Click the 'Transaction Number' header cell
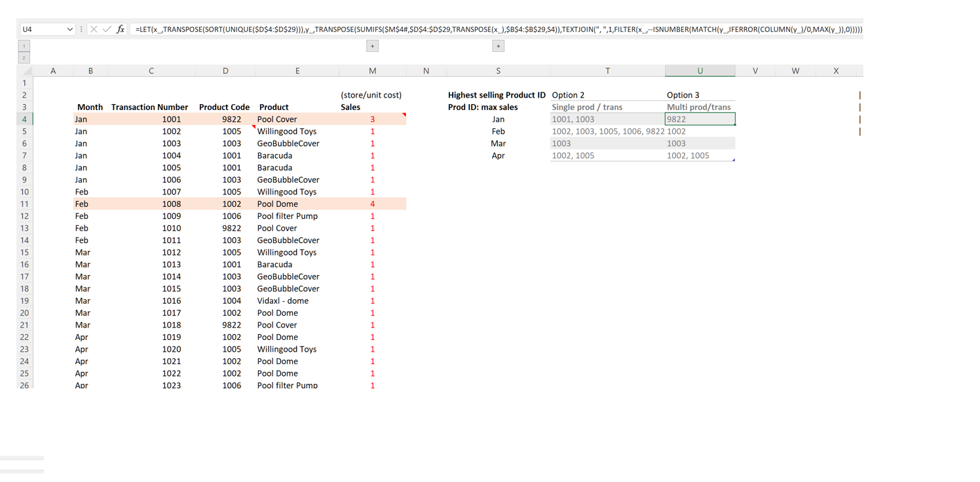980x482 pixels. click(x=150, y=107)
